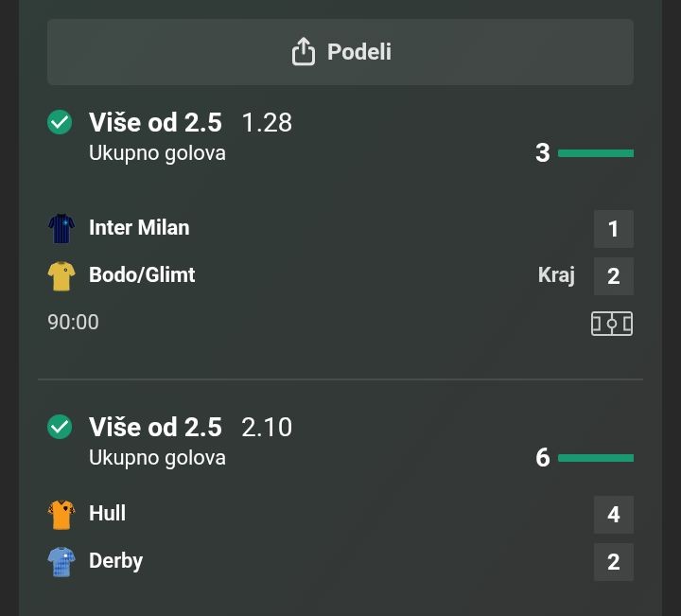Screen dimensions: 681x616
Task: Select the Hull team name
Action: (107, 514)
